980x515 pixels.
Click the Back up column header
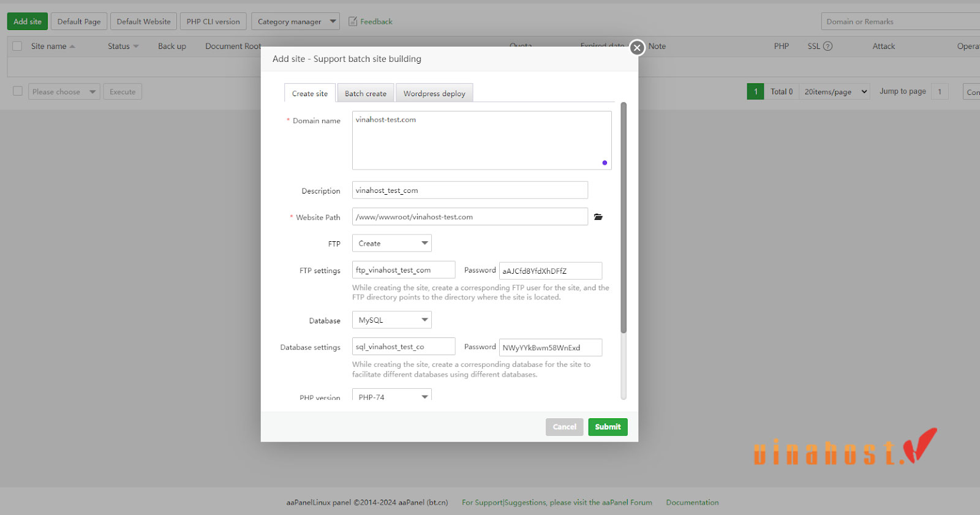coord(172,46)
